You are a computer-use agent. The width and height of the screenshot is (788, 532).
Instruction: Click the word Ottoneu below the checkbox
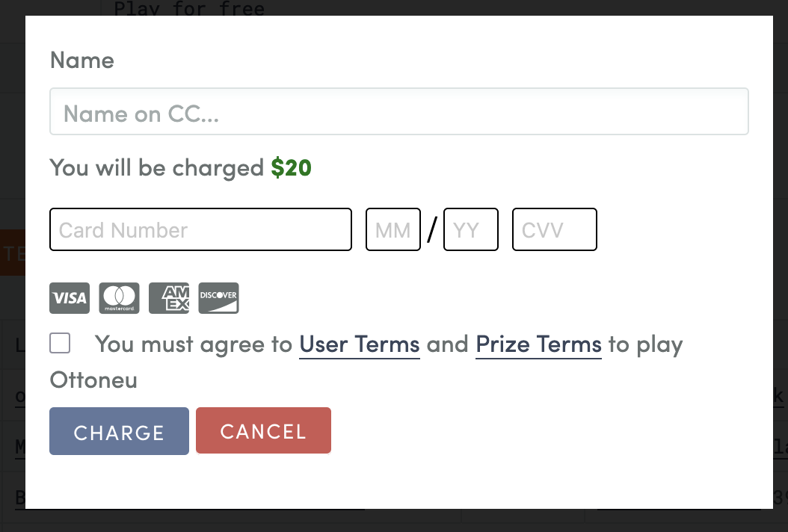pyautogui.click(x=93, y=380)
